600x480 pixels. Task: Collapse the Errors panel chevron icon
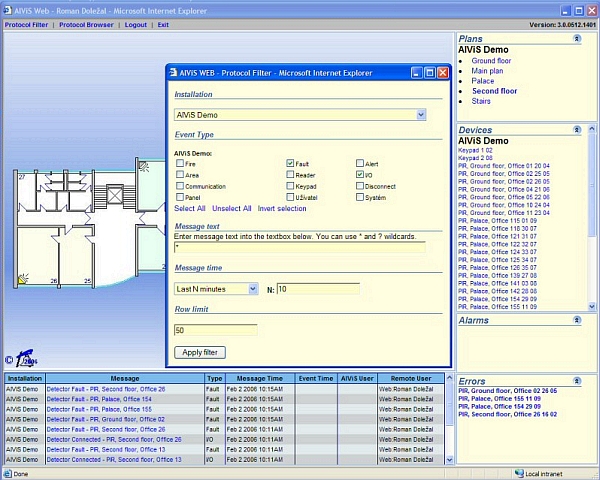pos(577,380)
